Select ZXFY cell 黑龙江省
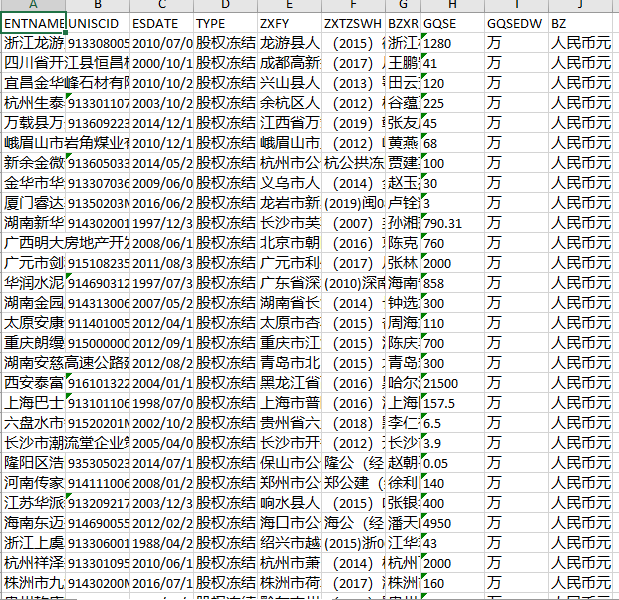Screen dimensions: 619x600 pos(289,383)
